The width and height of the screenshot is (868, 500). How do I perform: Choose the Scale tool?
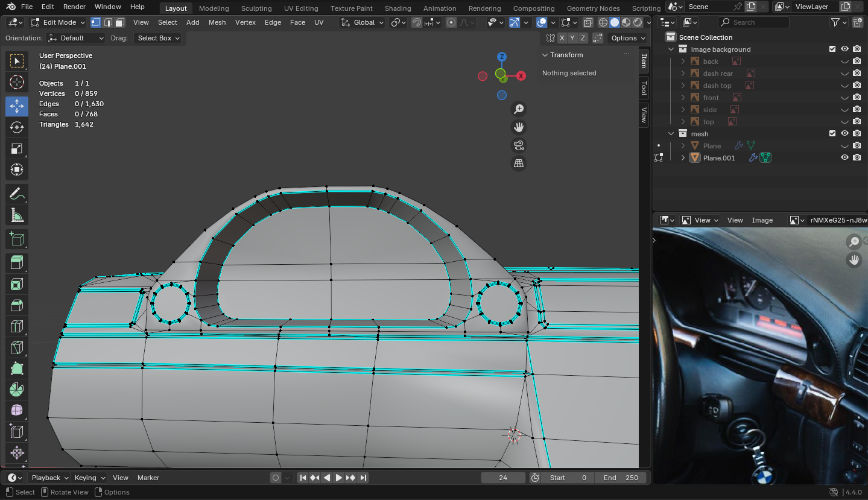(x=17, y=148)
